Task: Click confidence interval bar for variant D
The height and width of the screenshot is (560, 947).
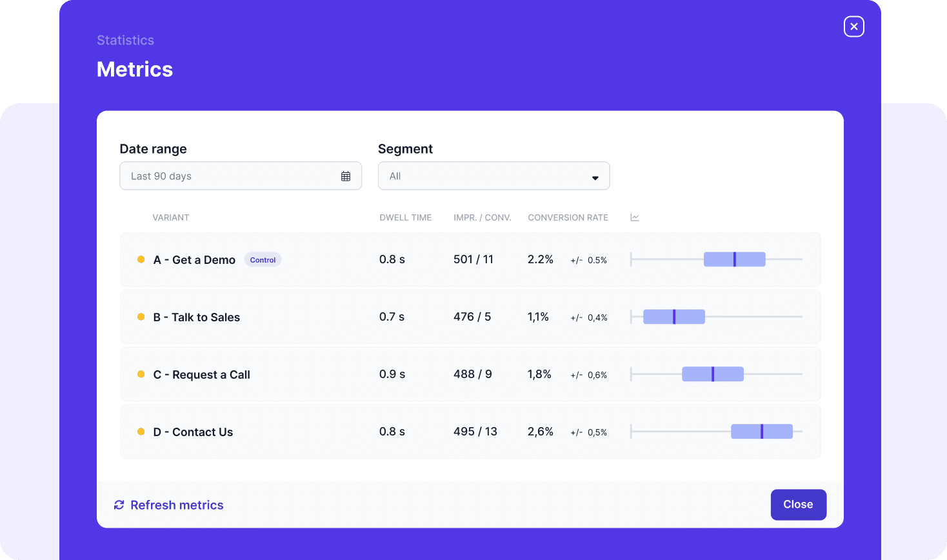Action: [x=762, y=432]
